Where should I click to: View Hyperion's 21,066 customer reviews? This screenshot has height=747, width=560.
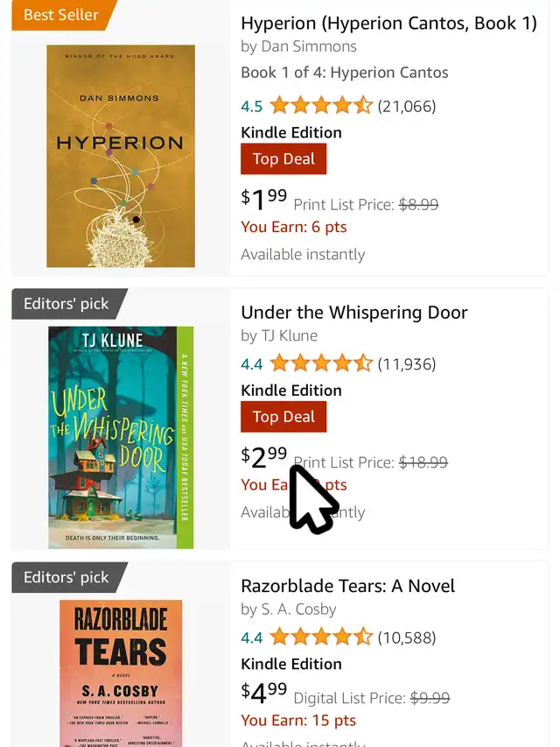pyautogui.click(x=406, y=107)
